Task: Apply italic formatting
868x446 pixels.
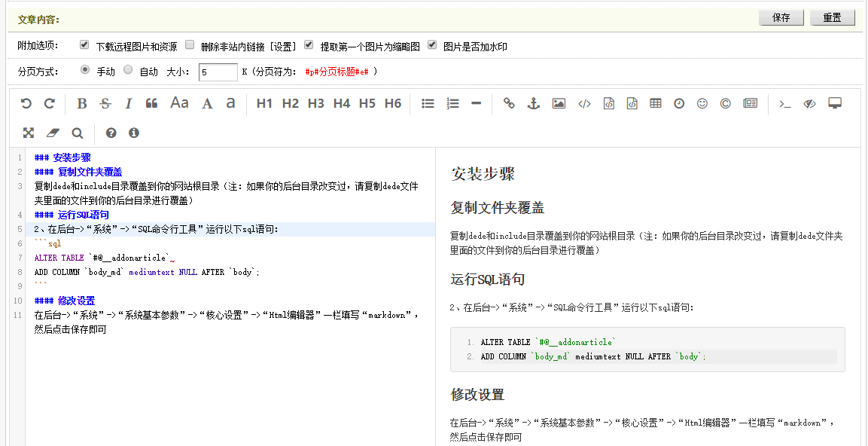Action: [129, 103]
